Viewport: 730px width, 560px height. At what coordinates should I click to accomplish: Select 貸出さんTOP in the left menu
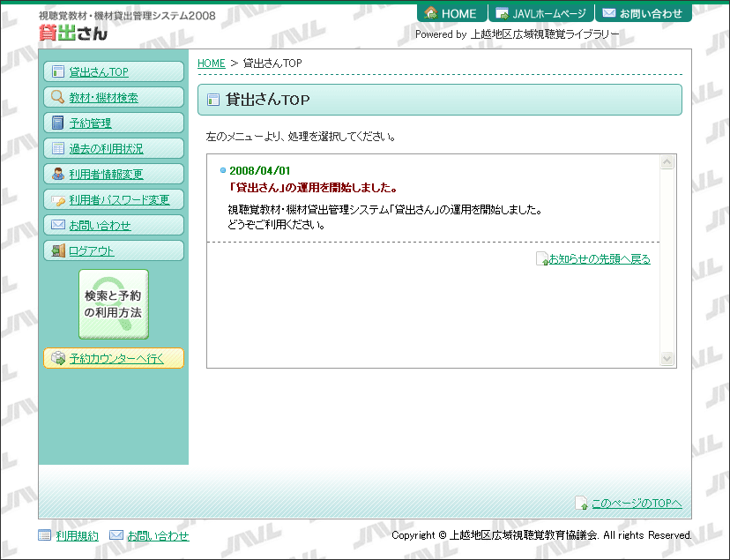click(99, 72)
